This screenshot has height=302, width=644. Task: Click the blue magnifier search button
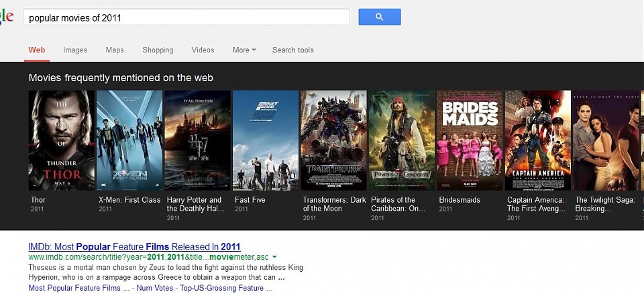pyautogui.click(x=380, y=17)
